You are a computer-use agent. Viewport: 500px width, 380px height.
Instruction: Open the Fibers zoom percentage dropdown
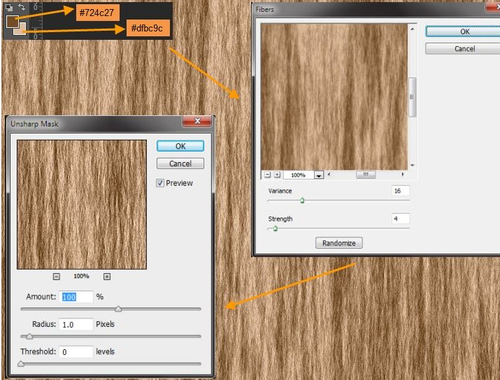point(319,175)
